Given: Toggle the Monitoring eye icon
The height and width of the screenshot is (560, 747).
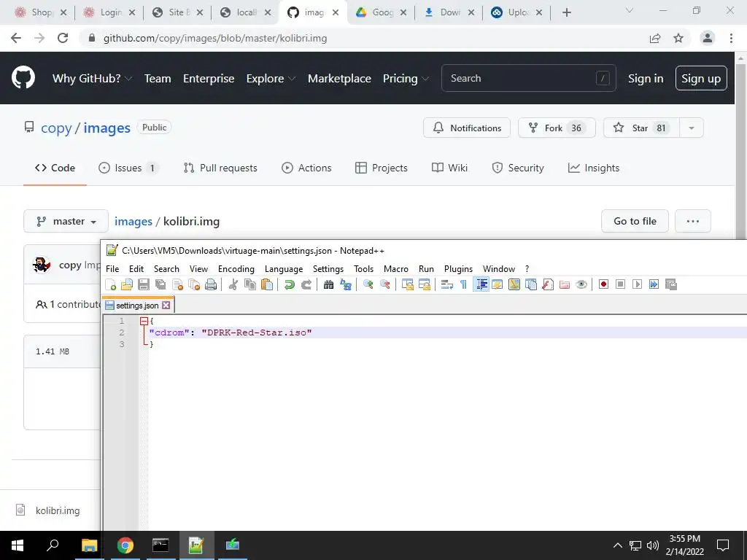Looking at the screenshot, I should 581,285.
